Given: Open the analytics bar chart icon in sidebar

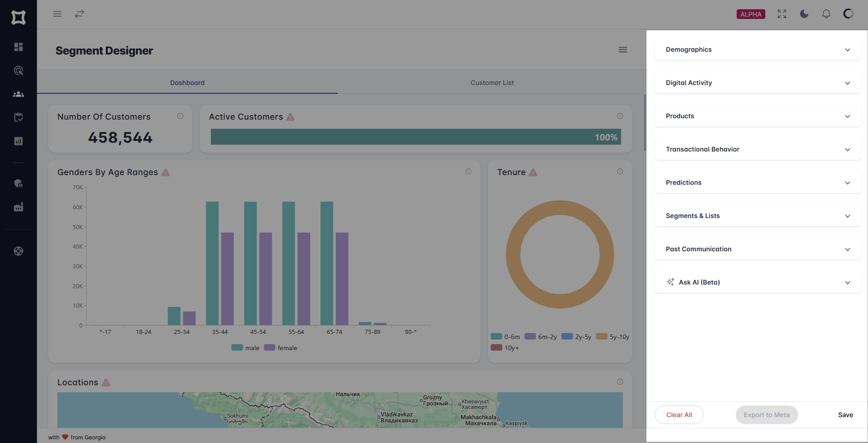Looking at the screenshot, I should tap(18, 140).
